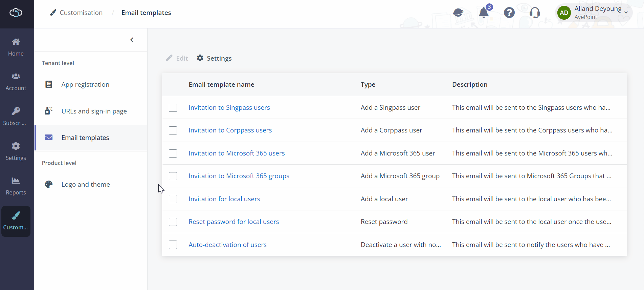
Task: Open the sidebar Settings gear icon
Action: [16, 146]
